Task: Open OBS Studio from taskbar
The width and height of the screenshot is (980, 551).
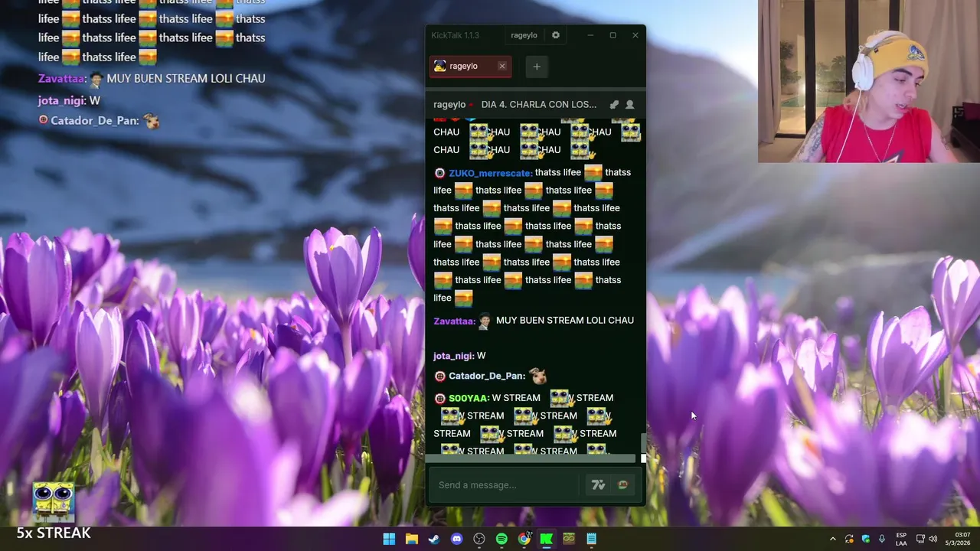Action: [479, 539]
